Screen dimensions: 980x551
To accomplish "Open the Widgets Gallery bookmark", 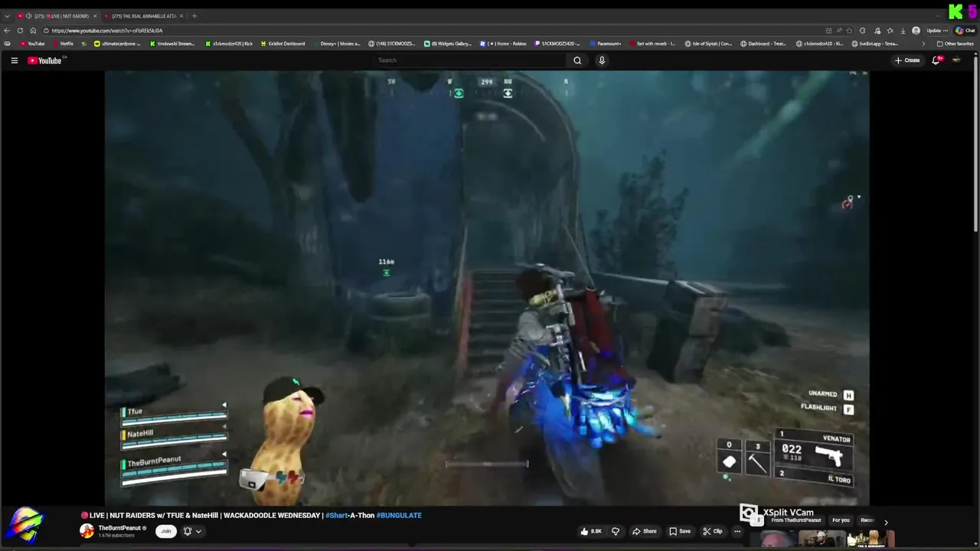I will 449,44.
